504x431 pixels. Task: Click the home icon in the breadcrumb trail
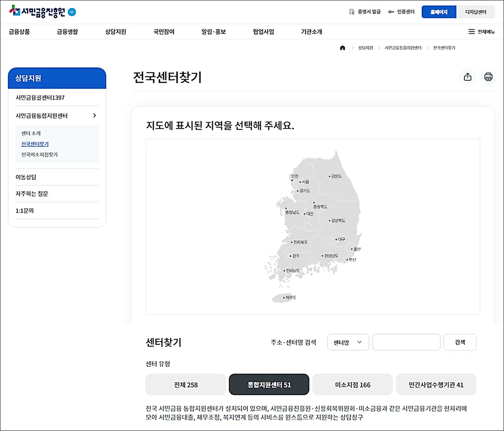(x=342, y=48)
